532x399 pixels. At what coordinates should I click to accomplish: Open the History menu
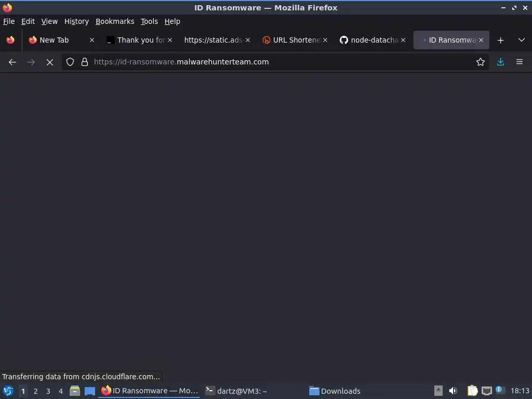tap(77, 21)
